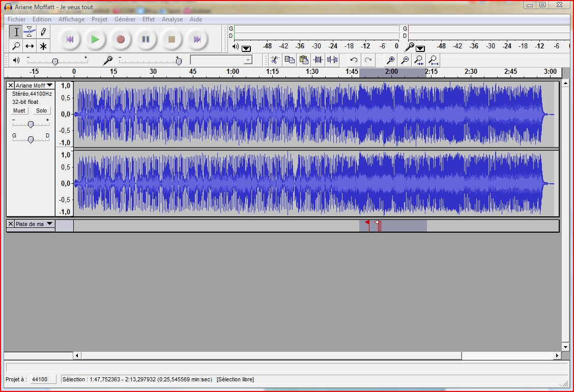The width and height of the screenshot is (574, 392).
Task: Open the output meter dropdown arrow
Action: (x=246, y=48)
